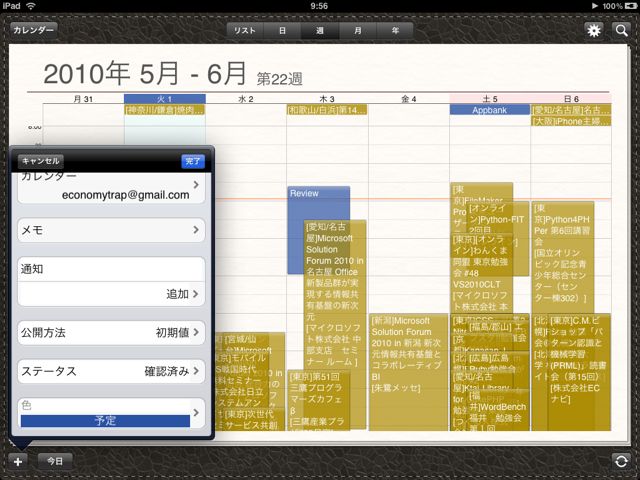This screenshot has height=480, width=640.
Task: Open the settings gear icon
Action: point(593,30)
